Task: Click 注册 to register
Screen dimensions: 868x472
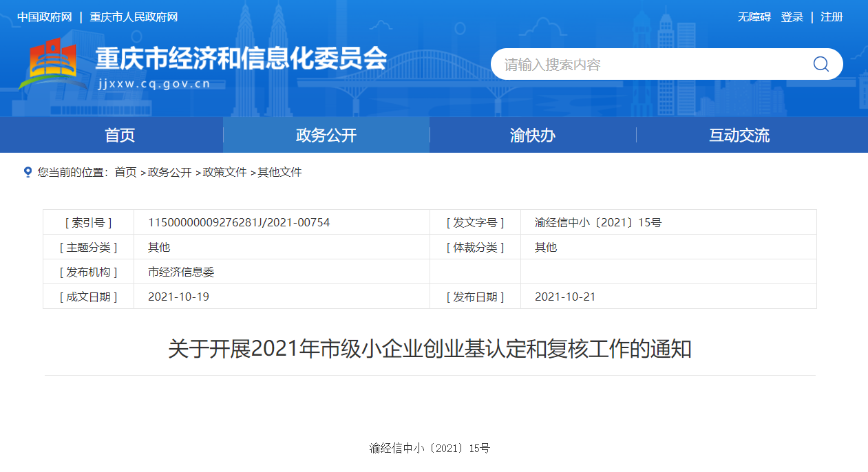Action: coord(832,17)
